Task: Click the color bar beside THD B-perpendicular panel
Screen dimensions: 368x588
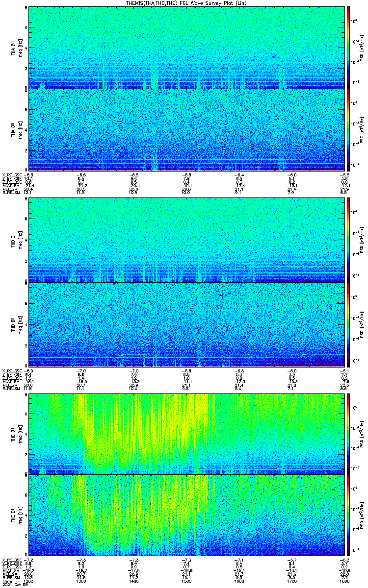Action: pos(348,240)
